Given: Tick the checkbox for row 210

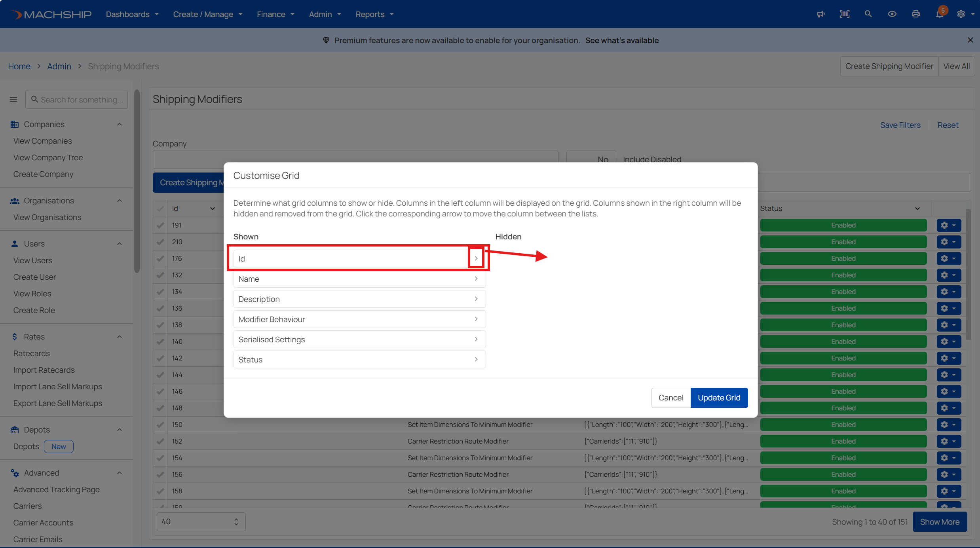Looking at the screenshot, I should pyautogui.click(x=160, y=242).
